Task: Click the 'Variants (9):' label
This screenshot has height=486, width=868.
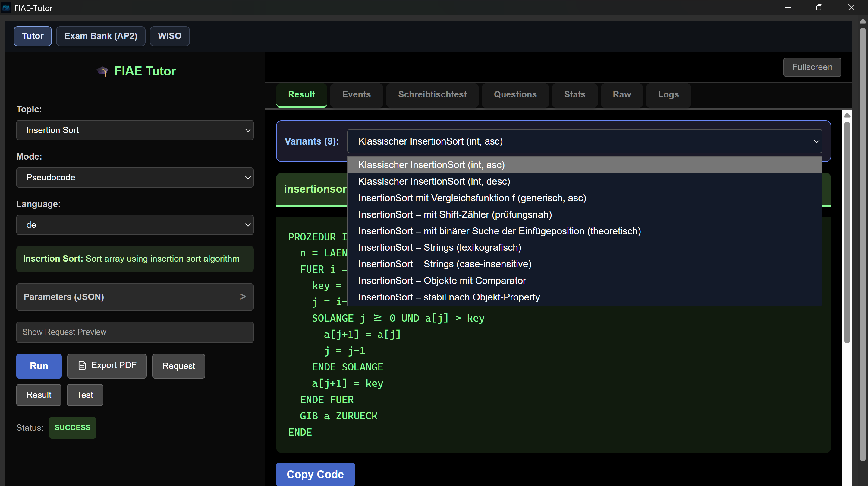Action: [312, 141]
